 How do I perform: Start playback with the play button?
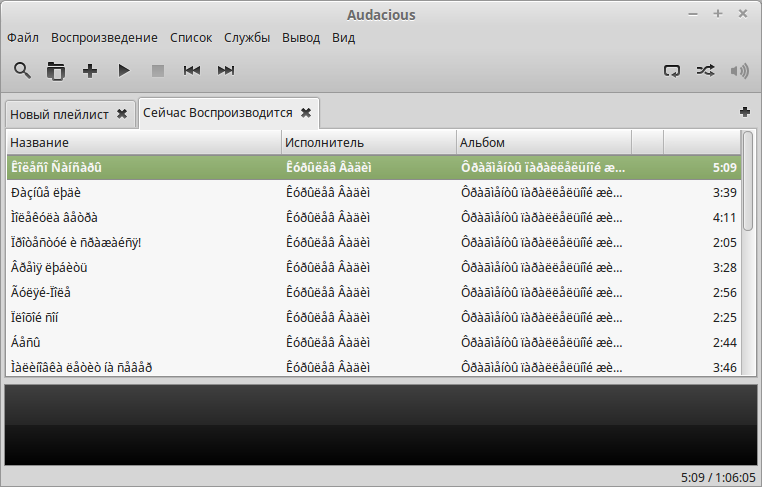click(124, 71)
